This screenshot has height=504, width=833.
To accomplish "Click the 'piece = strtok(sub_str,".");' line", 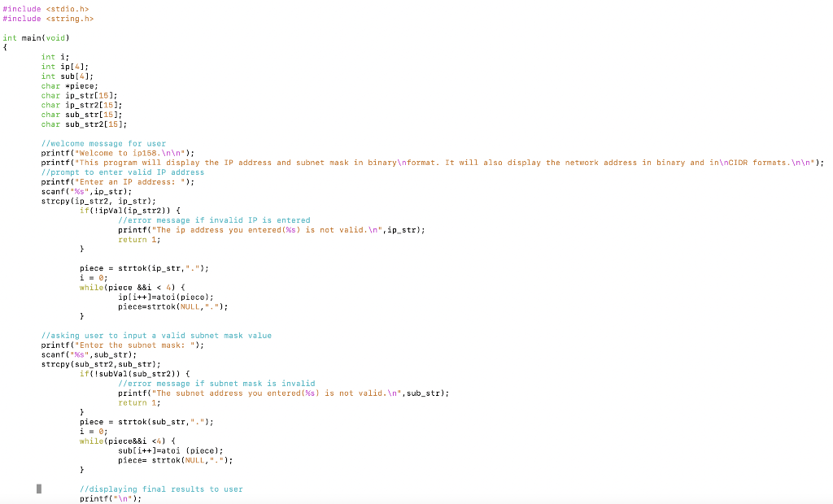I will [146, 422].
